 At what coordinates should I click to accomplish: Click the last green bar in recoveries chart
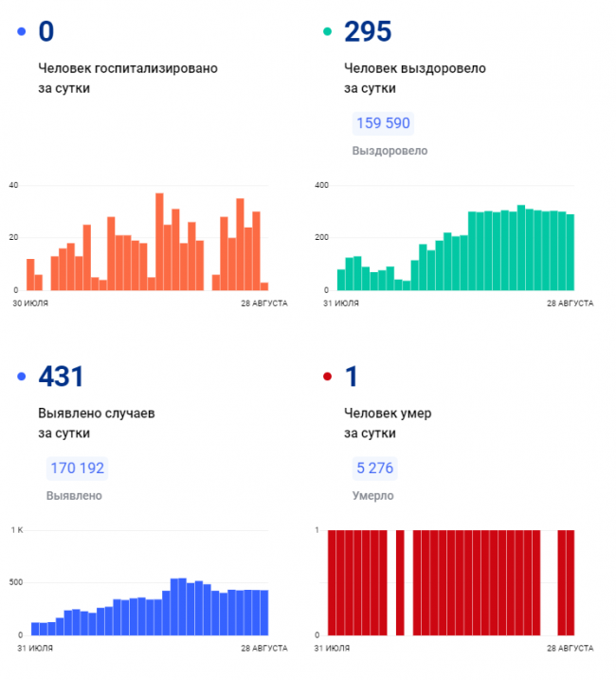coord(570,252)
